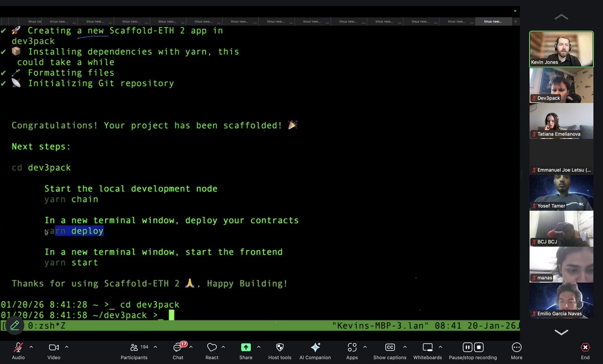Launch AI Companion sparkle icon

click(315, 347)
